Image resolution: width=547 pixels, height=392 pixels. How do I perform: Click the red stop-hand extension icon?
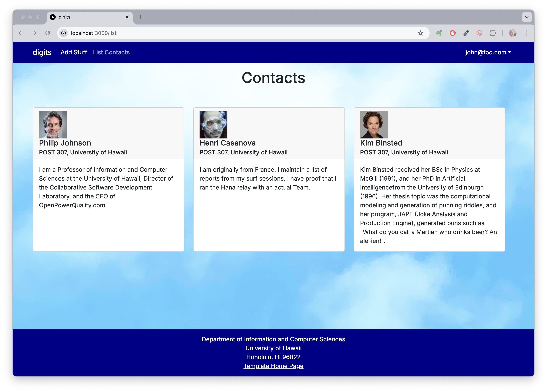pyautogui.click(x=452, y=33)
